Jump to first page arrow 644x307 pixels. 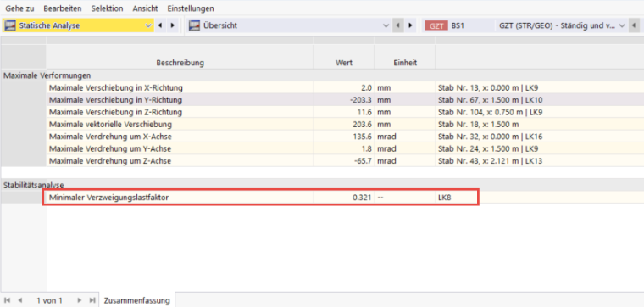point(8,300)
